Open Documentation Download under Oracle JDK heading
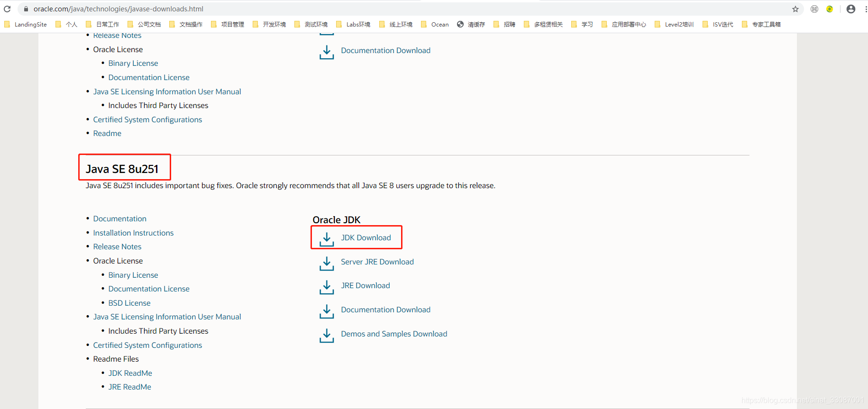Screen dimensions: 868x409 (385, 310)
